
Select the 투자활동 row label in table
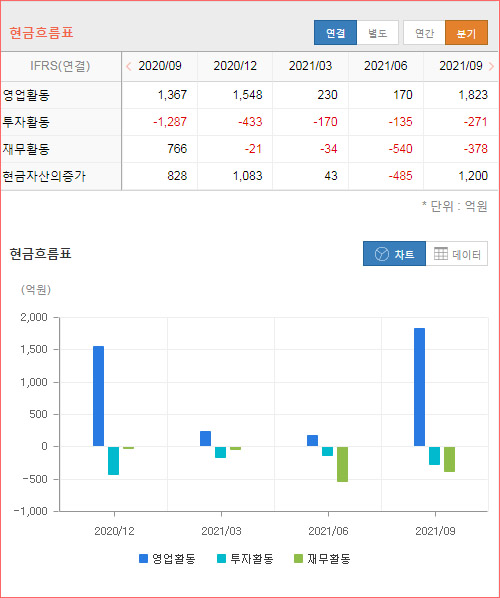coord(26,122)
